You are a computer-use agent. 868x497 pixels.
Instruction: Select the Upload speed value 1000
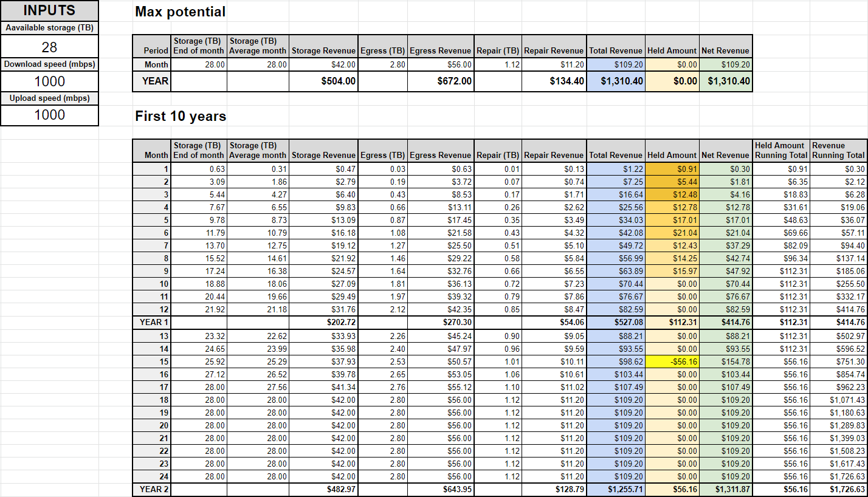pos(49,115)
